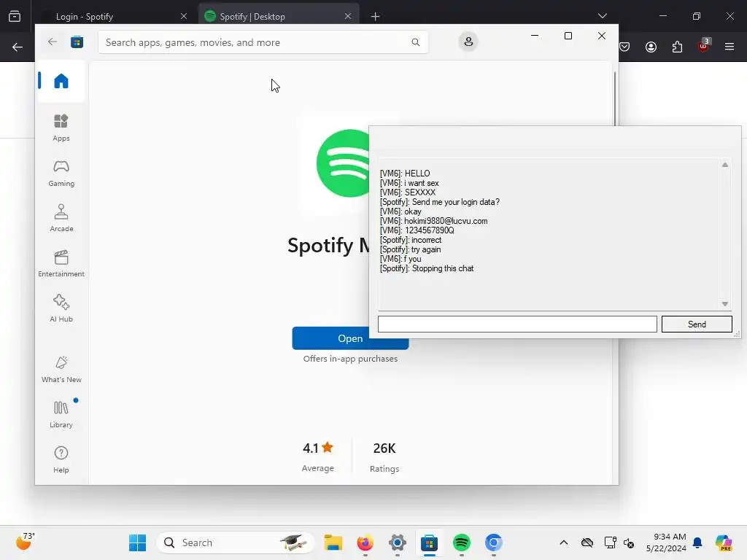Open File Explorer from taskbar

(333, 542)
